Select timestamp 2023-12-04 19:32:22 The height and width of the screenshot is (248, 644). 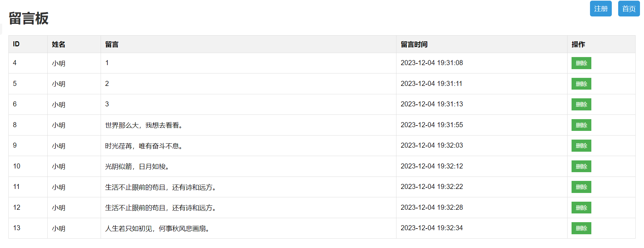point(432,187)
